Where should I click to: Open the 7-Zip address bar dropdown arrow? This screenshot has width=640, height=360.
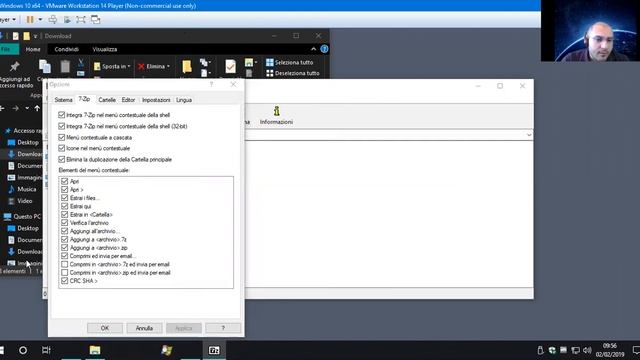tap(529, 135)
